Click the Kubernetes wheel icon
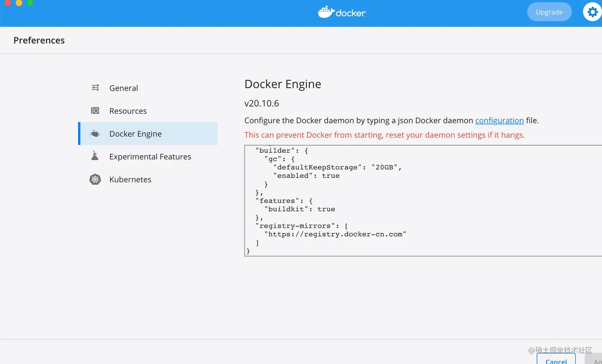Viewport: 602px width, 364px height. pyautogui.click(x=95, y=179)
